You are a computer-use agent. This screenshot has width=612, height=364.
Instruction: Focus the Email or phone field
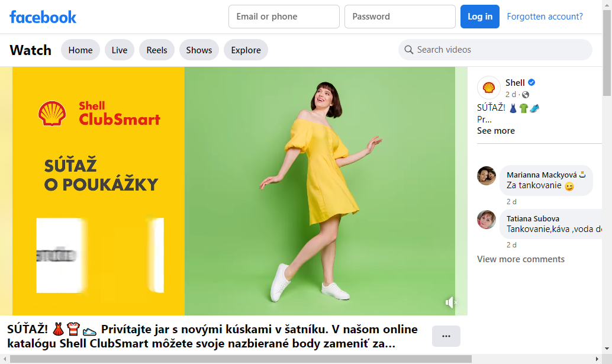tap(284, 17)
